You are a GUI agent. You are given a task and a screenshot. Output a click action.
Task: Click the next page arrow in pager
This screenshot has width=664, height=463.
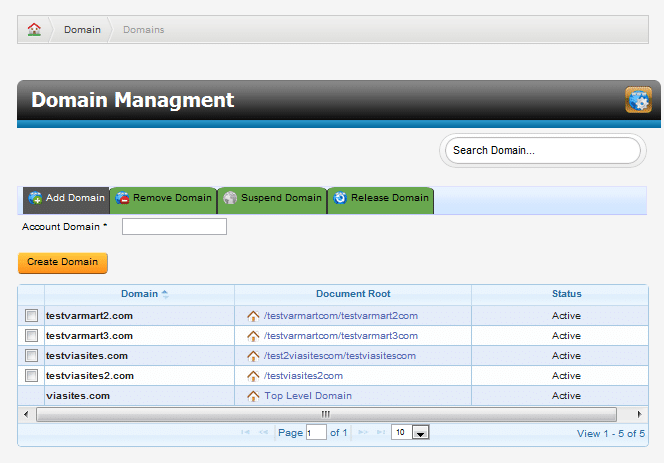(363, 433)
